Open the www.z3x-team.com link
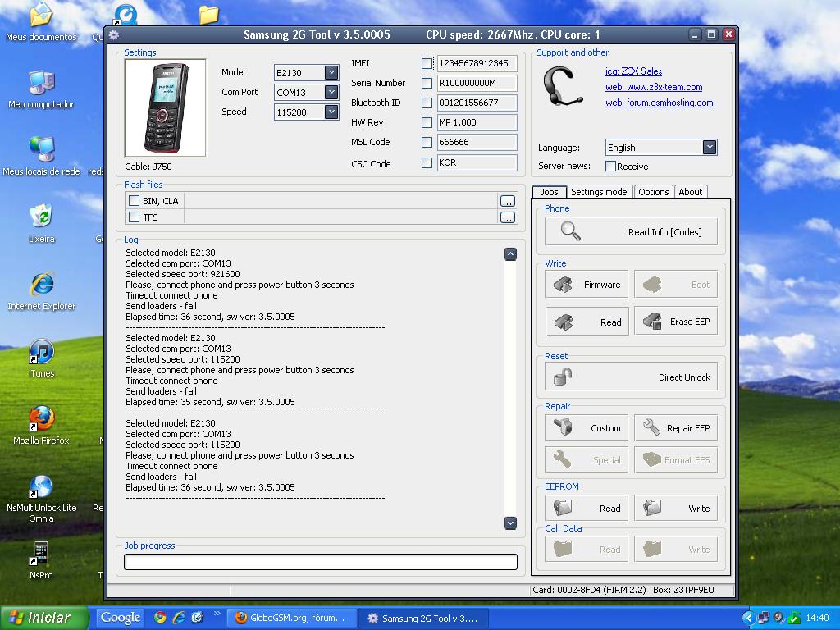840x630 pixels. point(654,87)
